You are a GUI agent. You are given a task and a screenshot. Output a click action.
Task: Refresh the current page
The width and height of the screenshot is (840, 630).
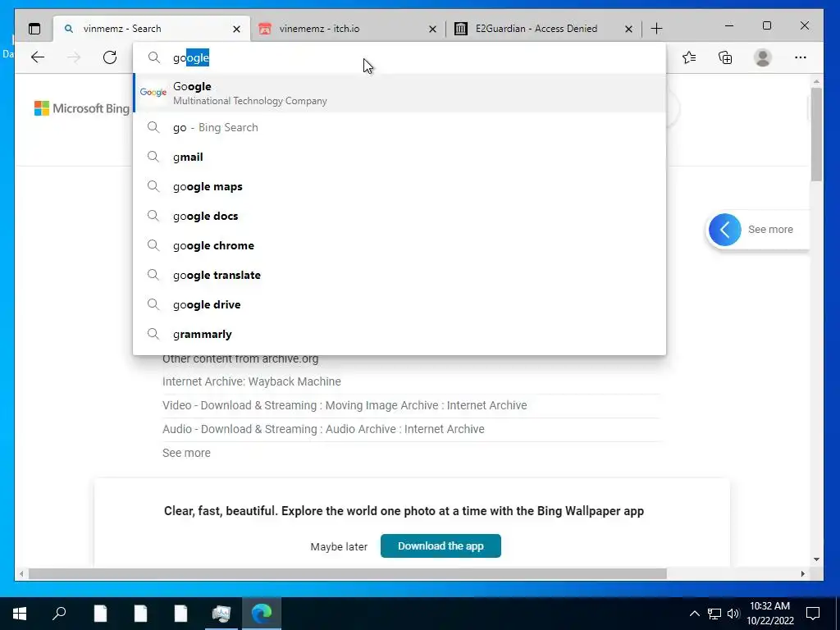110,57
